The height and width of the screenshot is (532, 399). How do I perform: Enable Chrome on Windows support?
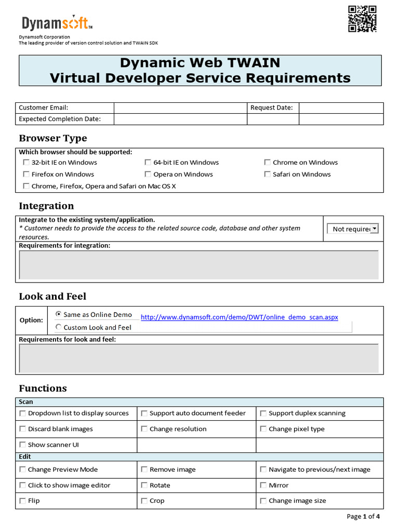268,163
